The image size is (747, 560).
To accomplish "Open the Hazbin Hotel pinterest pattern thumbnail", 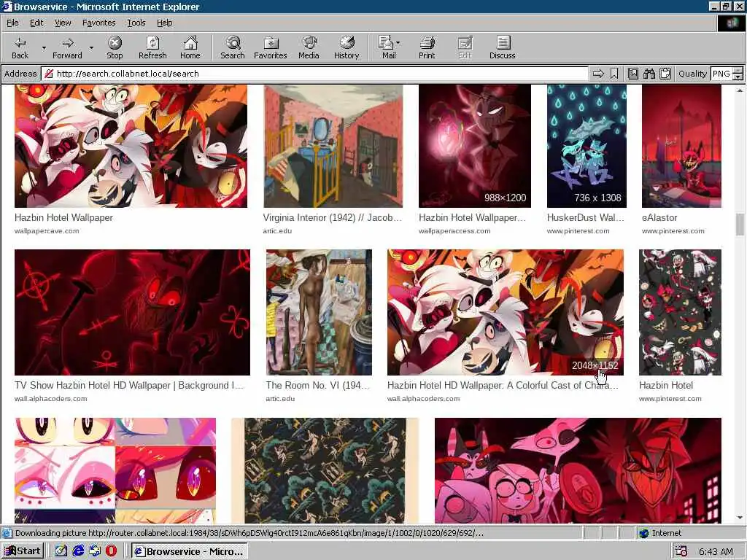I will (680, 312).
